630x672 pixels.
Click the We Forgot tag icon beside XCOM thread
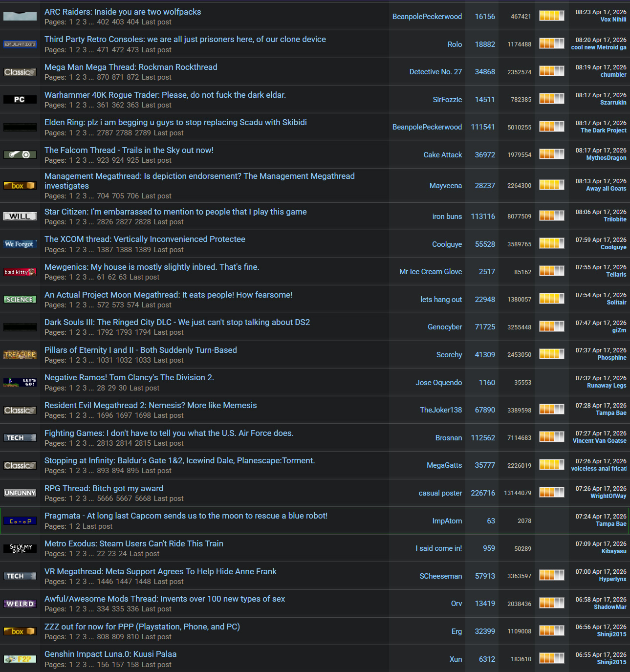pos(20,244)
